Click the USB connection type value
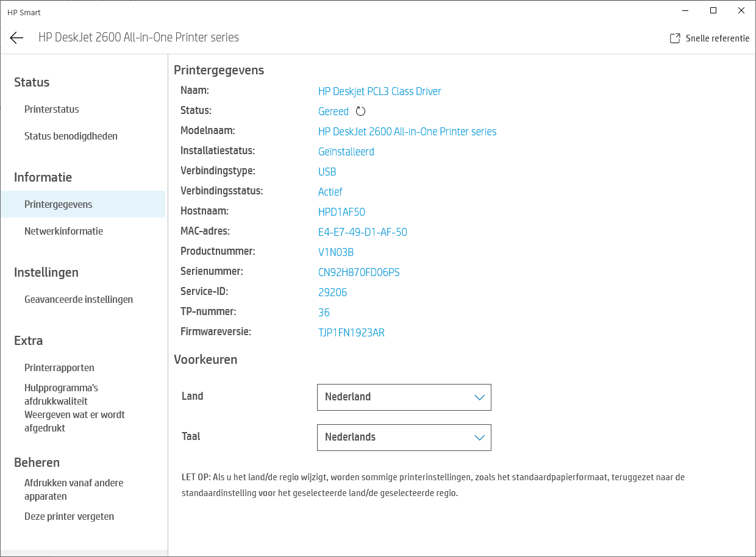This screenshot has height=557, width=756. pos(327,172)
